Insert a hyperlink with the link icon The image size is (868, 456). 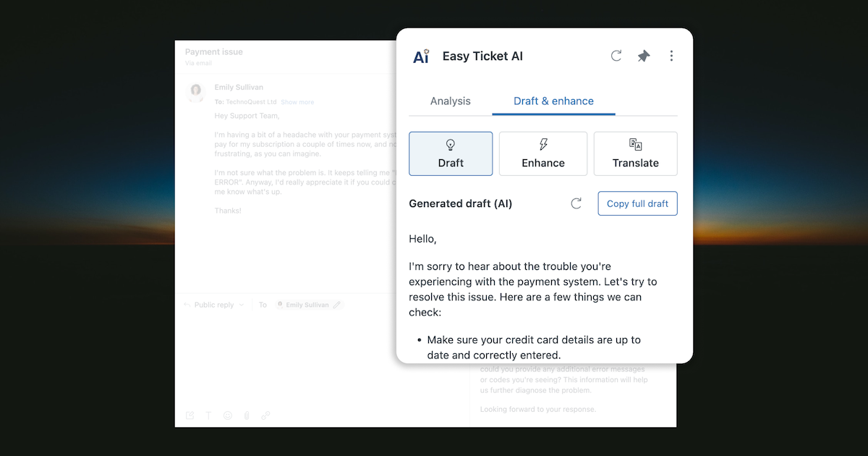click(265, 415)
